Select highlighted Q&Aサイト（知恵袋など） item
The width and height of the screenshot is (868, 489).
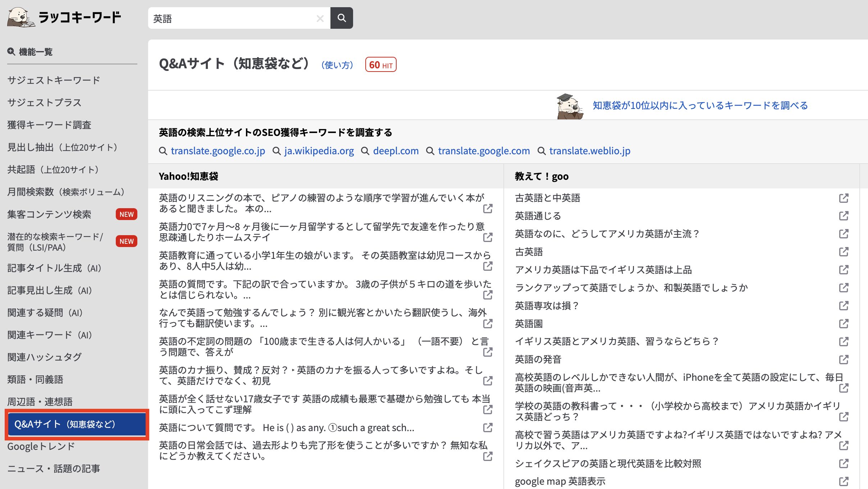coord(77,424)
